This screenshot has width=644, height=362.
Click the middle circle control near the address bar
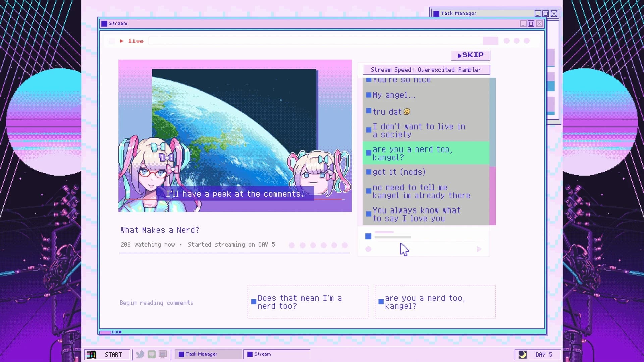point(517,40)
